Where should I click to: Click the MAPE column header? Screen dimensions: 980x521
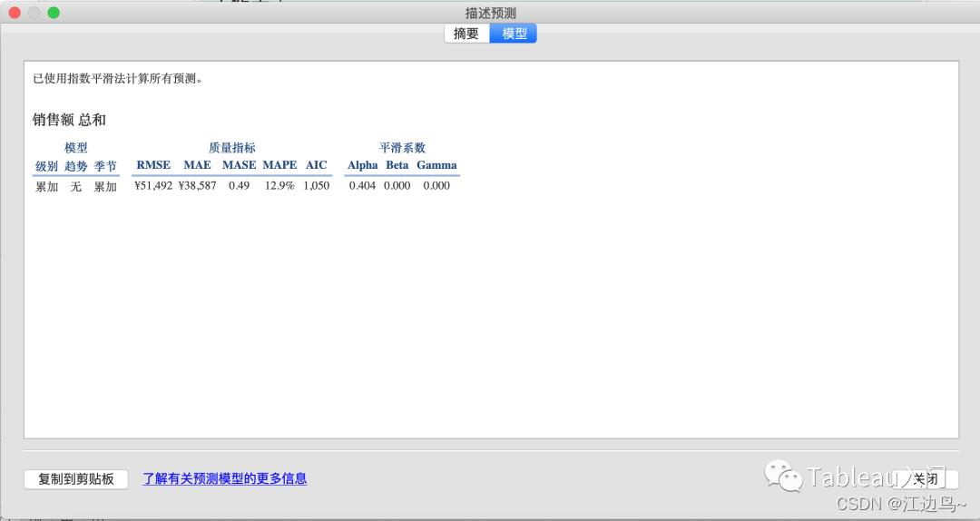(280, 165)
